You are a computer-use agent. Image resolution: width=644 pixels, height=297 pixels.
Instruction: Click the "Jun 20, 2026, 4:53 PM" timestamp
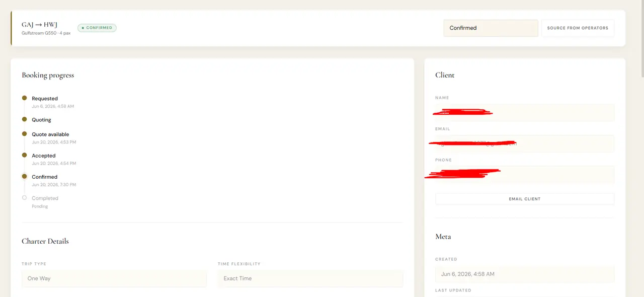(x=54, y=142)
